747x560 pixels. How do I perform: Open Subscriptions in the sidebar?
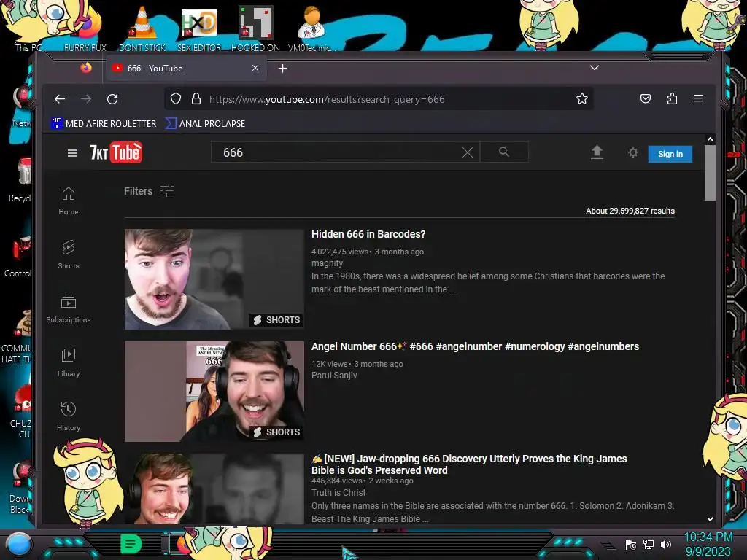(x=68, y=308)
